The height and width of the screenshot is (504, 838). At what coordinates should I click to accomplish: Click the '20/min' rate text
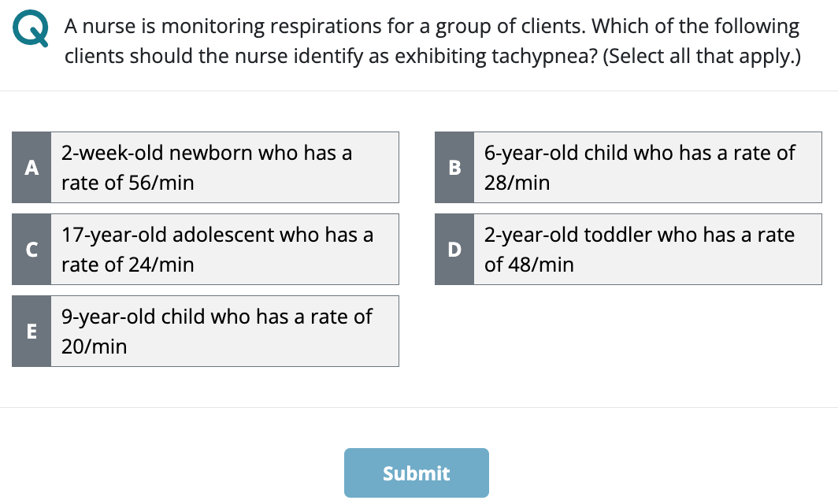tap(94, 346)
